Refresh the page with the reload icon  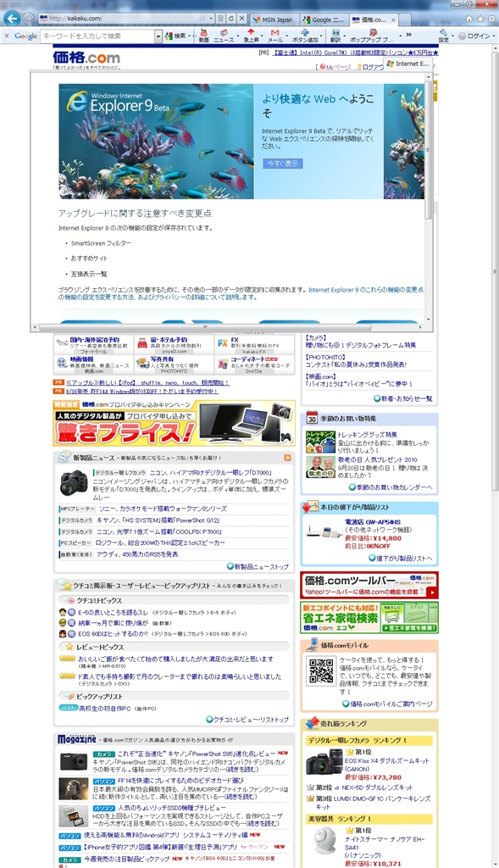pyautogui.click(x=230, y=19)
